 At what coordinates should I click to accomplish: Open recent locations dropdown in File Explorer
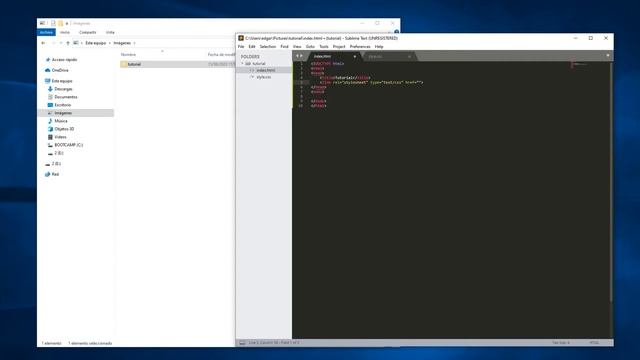coord(61,43)
